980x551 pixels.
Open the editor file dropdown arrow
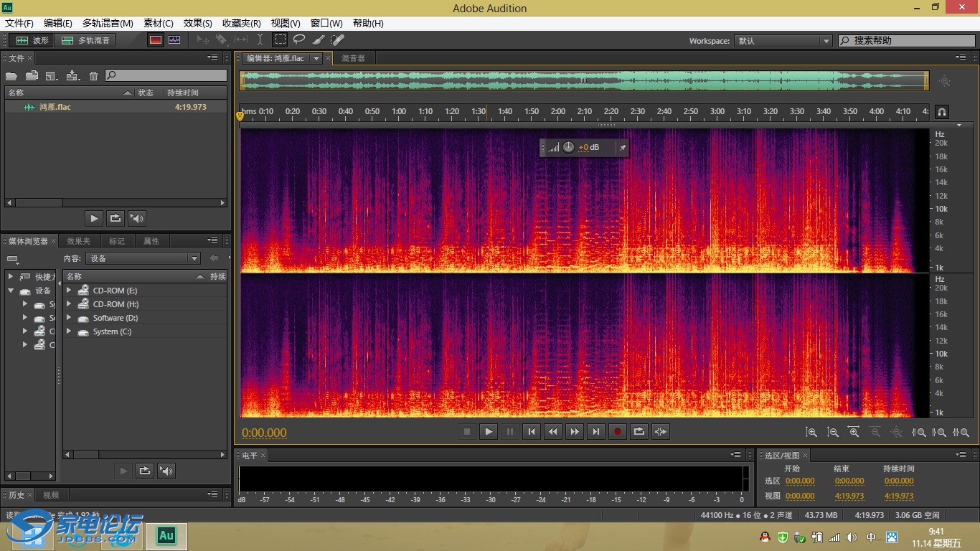[x=316, y=58]
